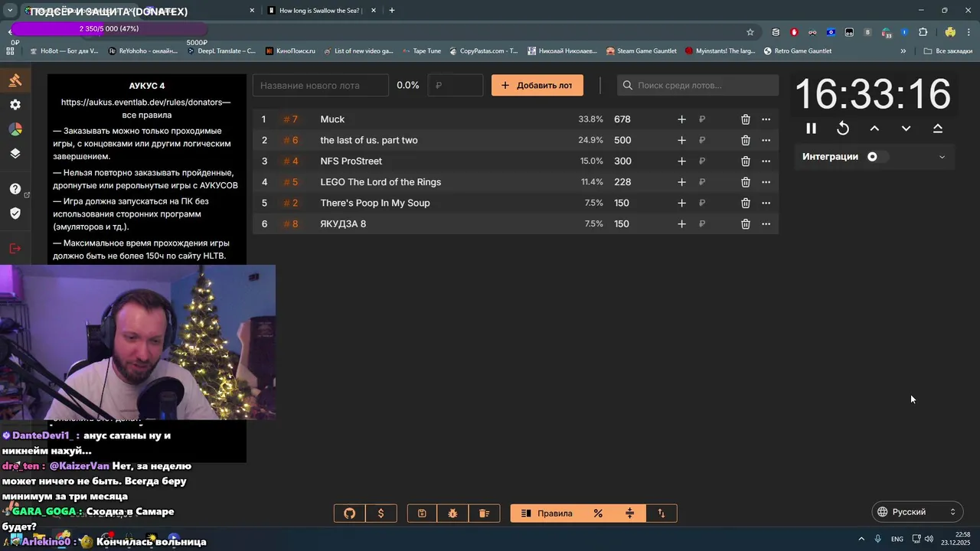Click the red logout icon in sidebar
The height and width of the screenshot is (551, 980).
15,248
